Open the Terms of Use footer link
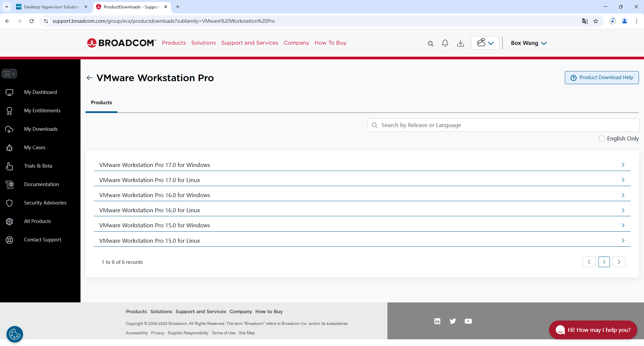The height and width of the screenshot is (346, 644). click(x=223, y=333)
